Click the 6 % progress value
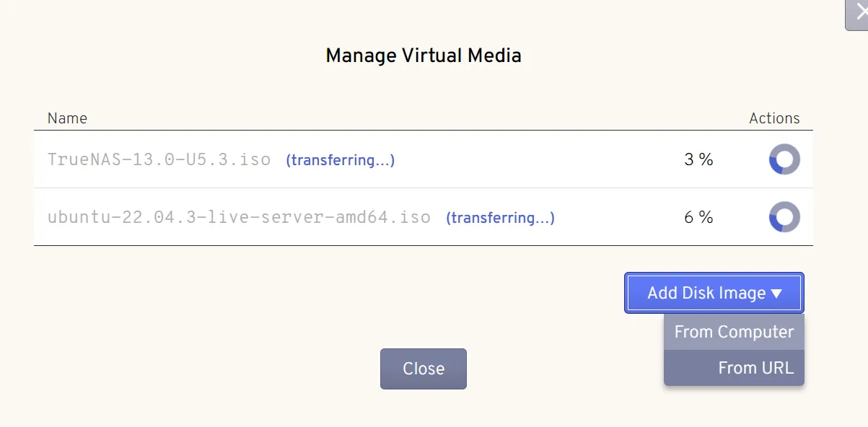The height and width of the screenshot is (427, 868). pyautogui.click(x=698, y=217)
